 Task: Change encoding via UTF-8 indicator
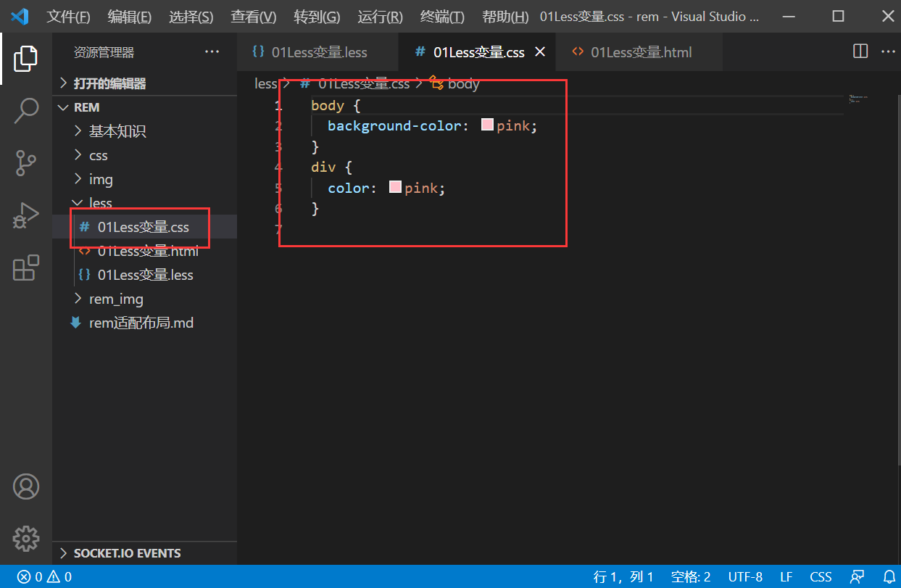[745, 577]
